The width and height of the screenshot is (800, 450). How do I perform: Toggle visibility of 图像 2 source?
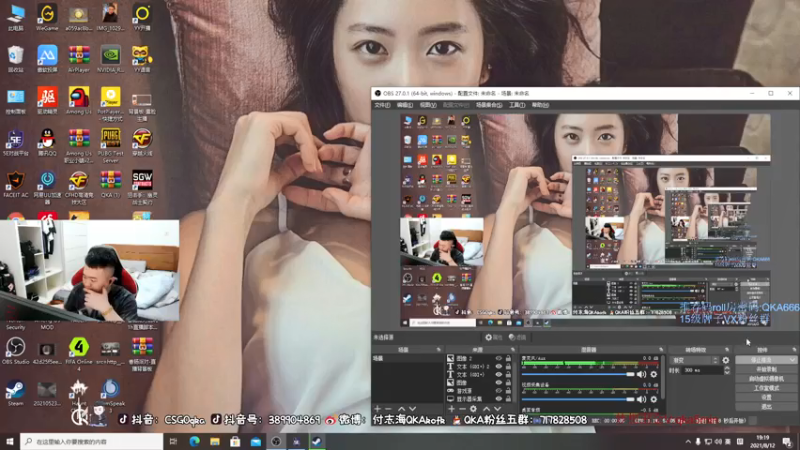(499, 359)
